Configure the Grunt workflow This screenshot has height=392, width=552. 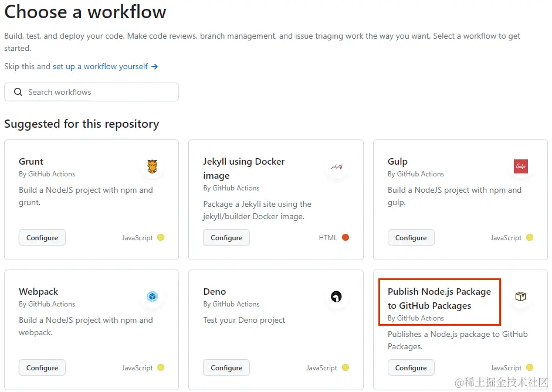tap(42, 238)
